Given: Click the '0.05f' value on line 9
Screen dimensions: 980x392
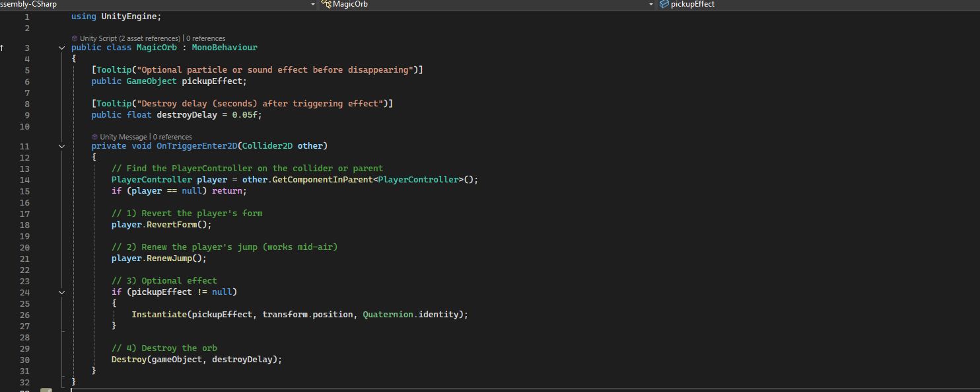Looking at the screenshot, I should 244,115.
